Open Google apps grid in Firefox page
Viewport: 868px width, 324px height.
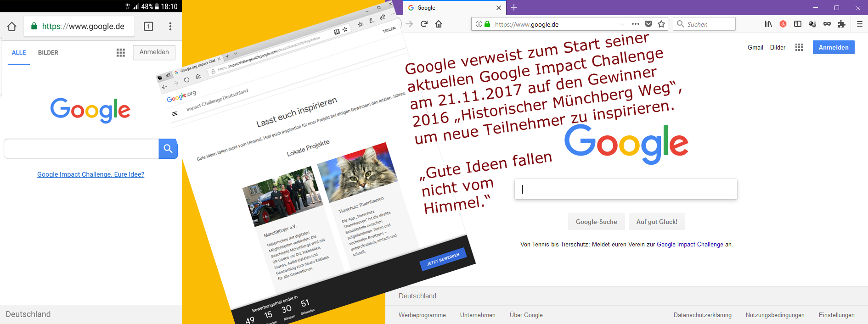tap(799, 47)
